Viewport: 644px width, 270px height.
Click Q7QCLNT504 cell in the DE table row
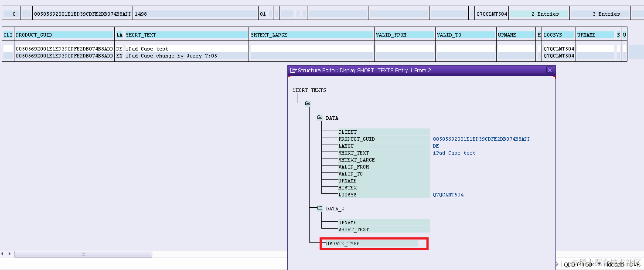pyautogui.click(x=559, y=49)
